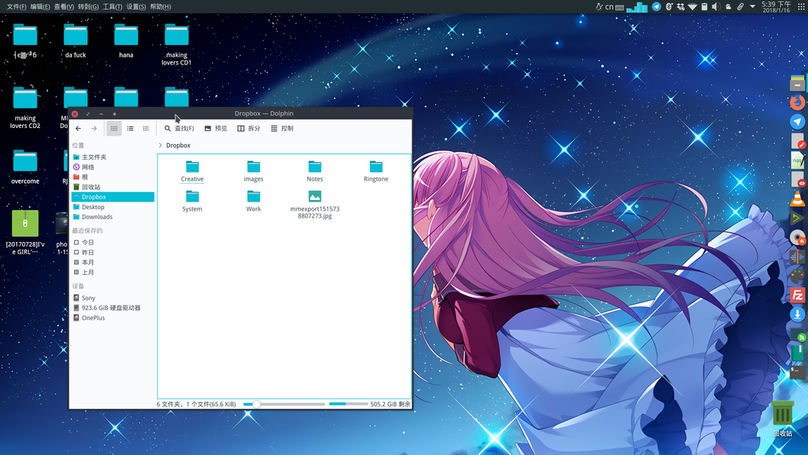Expand hidden tray icons arrow
Image resolution: width=808 pixels, height=455 pixels.
(x=752, y=7)
